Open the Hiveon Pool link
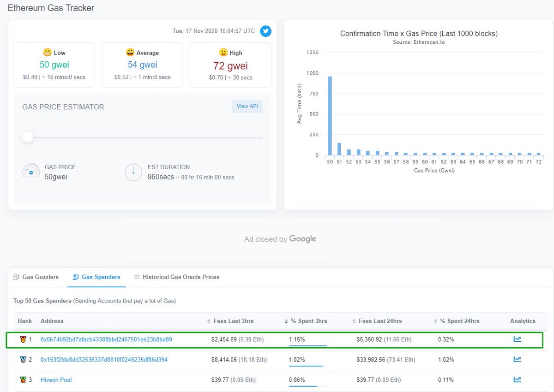The image size is (554, 392). click(56, 380)
